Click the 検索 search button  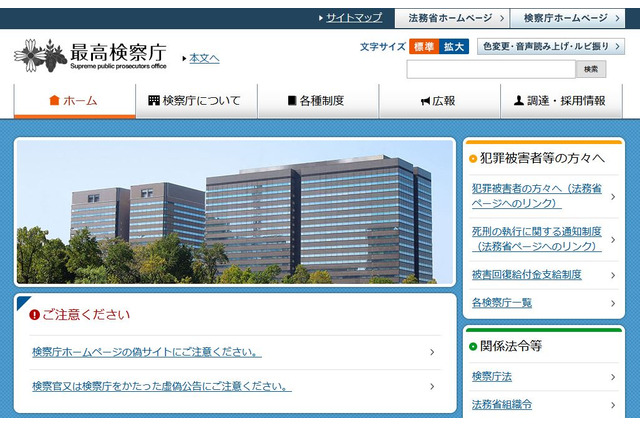tap(591, 69)
